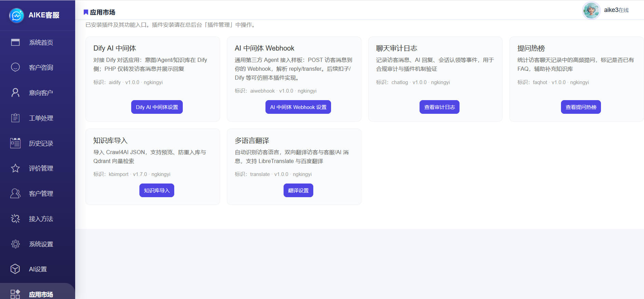Click the 客户管理 user icon
644x299 pixels.
tap(15, 193)
